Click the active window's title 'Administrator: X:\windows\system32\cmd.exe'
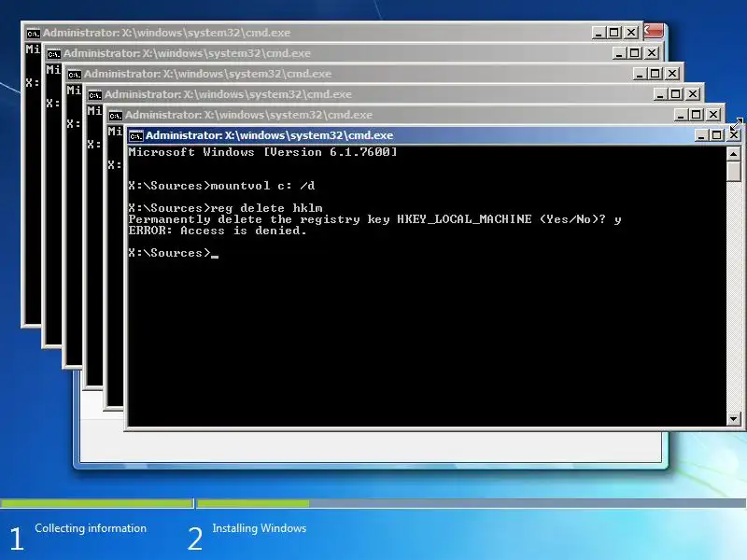The width and height of the screenshot is (747, 560). 269,135
